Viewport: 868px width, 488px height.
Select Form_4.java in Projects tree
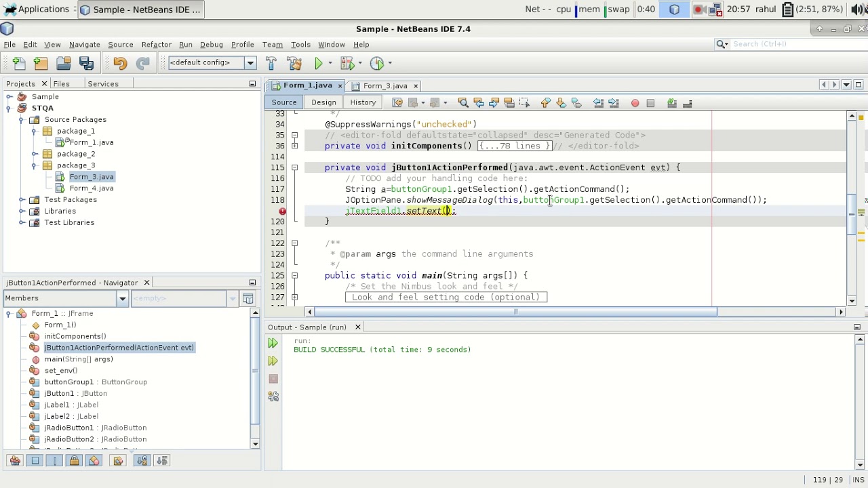pos(92,188)
